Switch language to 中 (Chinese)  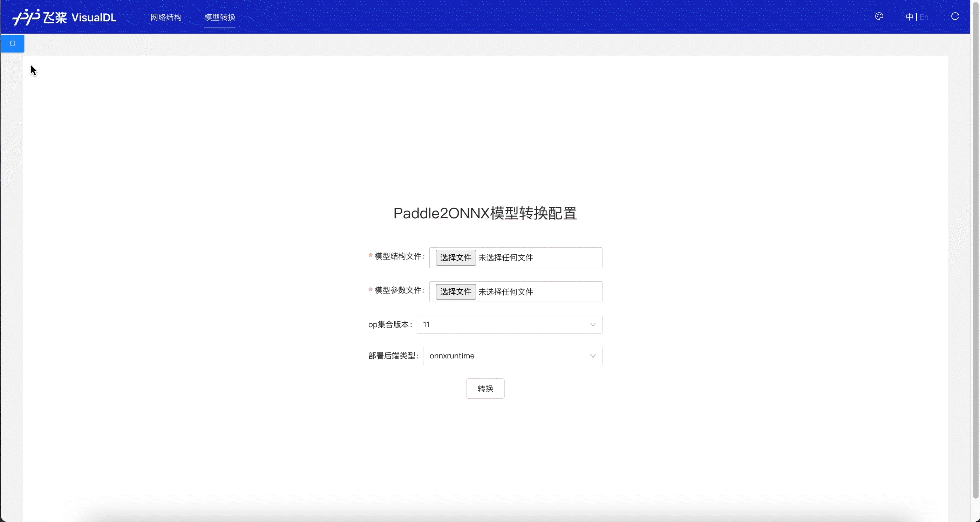click(909, 17)
